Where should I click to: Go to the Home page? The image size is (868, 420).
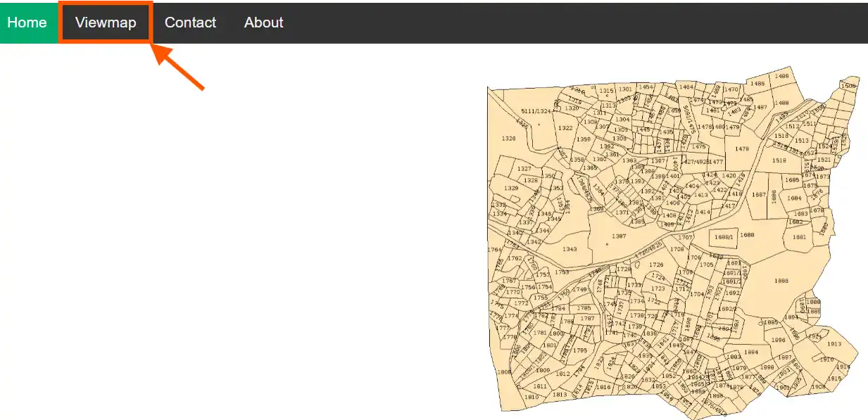pos(27,23)
